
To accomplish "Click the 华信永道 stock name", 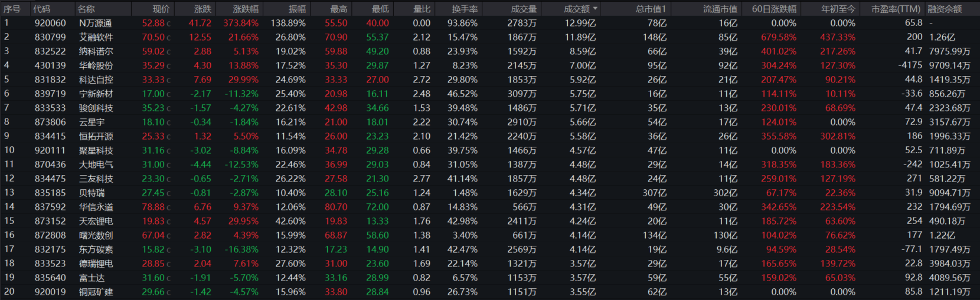I will 96,207.
